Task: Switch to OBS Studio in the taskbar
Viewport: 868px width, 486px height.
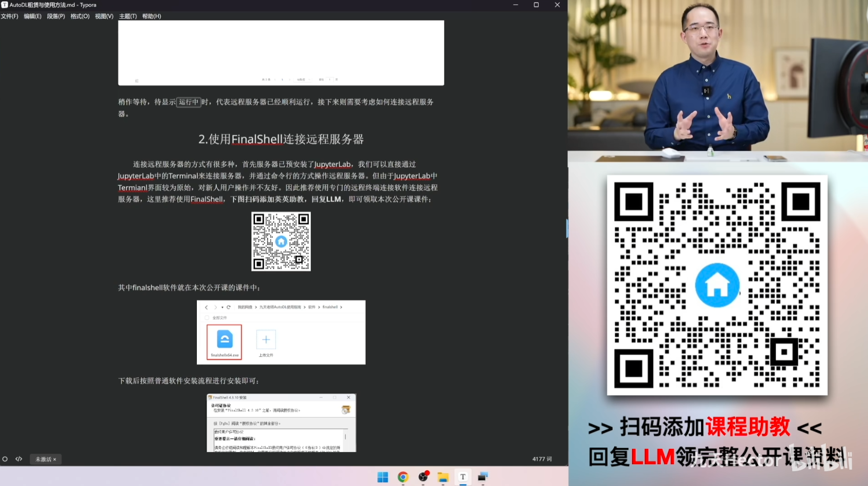Action: click(x=423, y=477)
